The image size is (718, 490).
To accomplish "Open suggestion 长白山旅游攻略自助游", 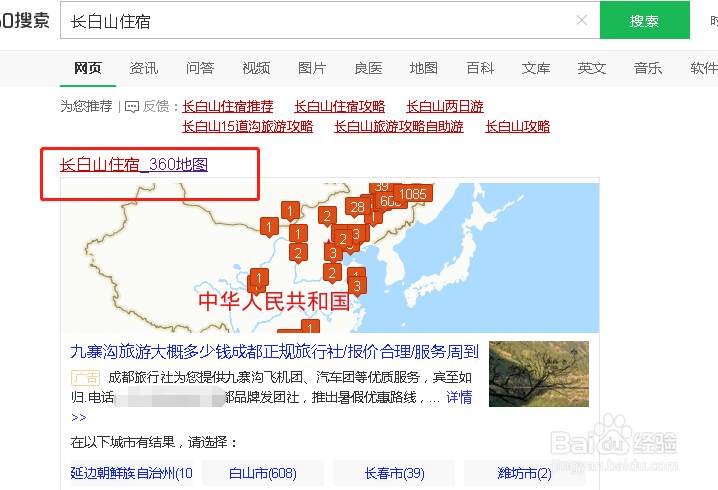I will pos(399,126).
